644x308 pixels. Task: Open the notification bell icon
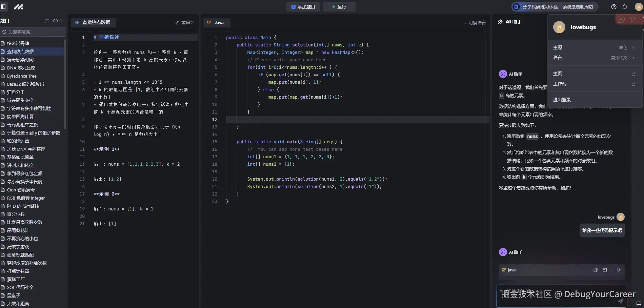(625, 6)
